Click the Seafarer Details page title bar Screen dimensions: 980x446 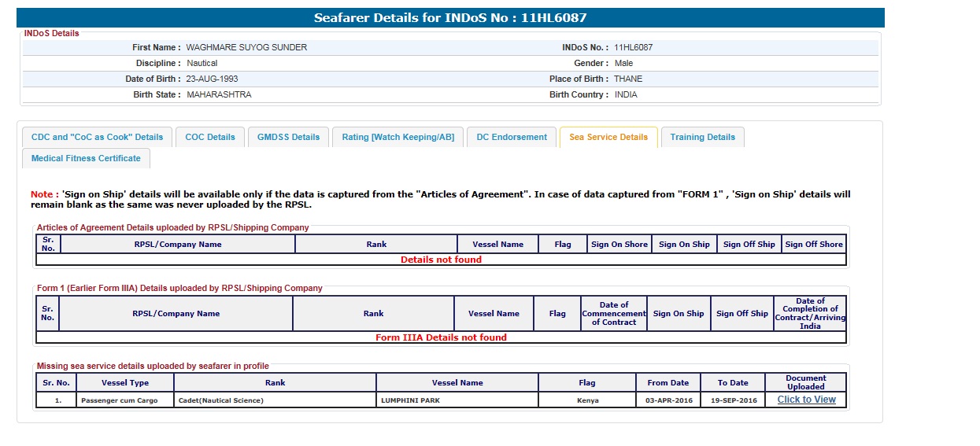[x=450, y=18]
